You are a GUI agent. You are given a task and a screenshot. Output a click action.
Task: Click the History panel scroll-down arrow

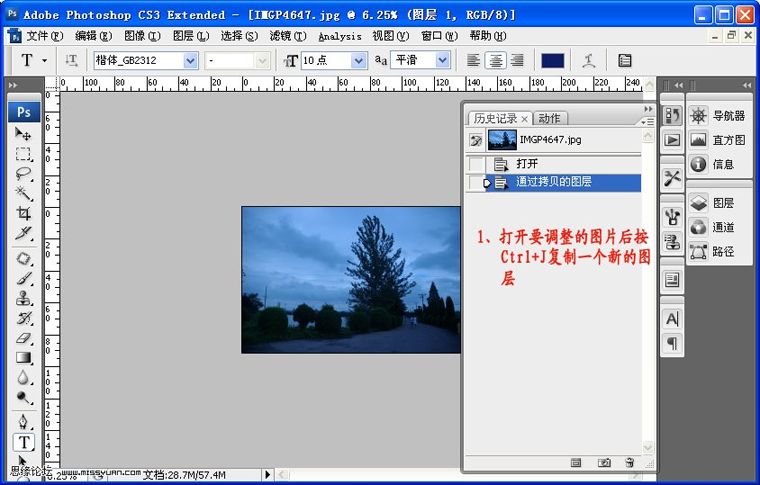point(648,447)
